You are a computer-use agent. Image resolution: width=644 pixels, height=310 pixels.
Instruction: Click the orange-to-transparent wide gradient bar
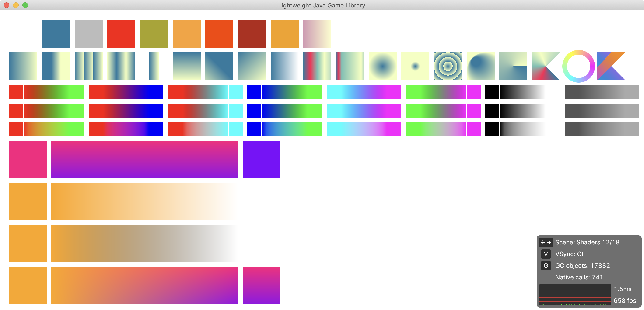tap(144, 201)
